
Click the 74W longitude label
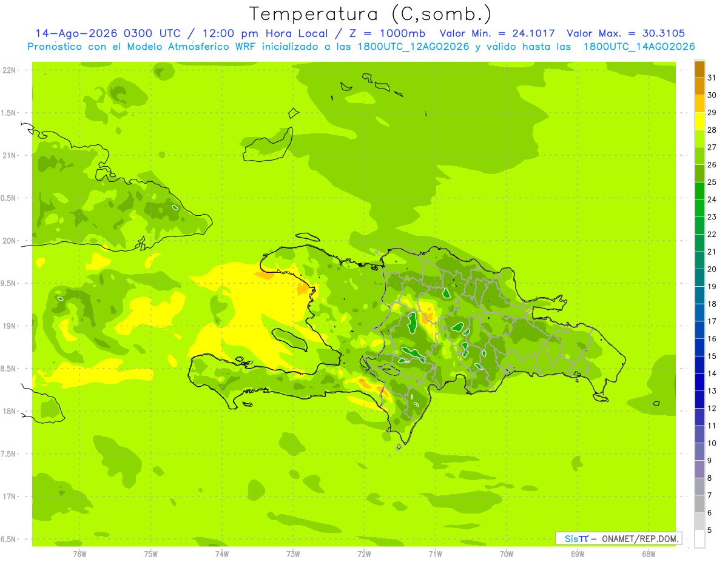[x=221, y=554]
